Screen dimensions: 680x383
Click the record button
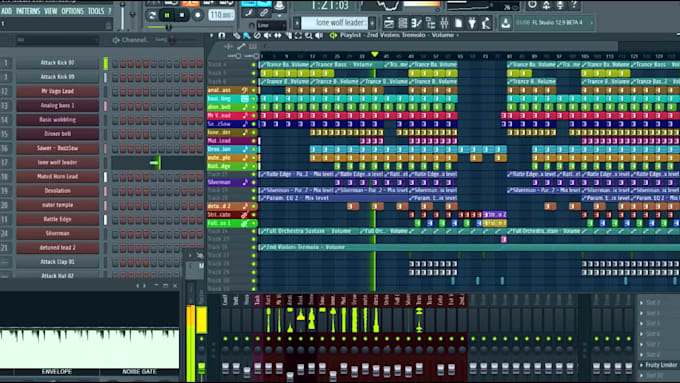pos(197,15)
